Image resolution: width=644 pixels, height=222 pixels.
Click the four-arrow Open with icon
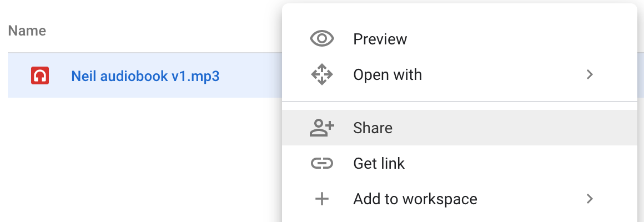point(322,74)
